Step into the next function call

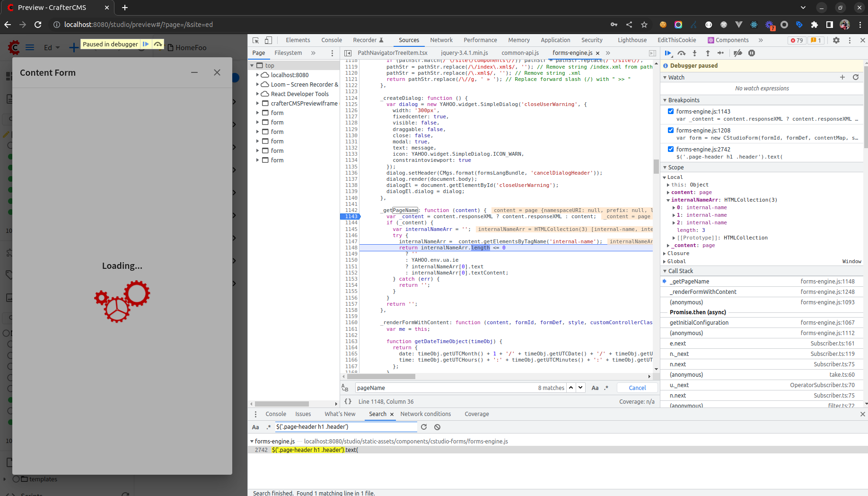pyautogui.click(x=694, y=53)
